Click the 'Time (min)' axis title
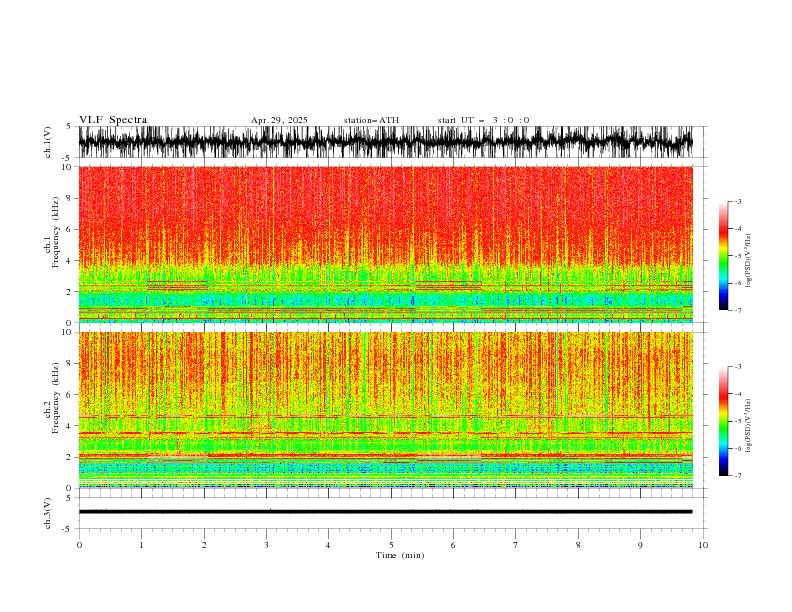This screenshot has width=792, height=612. 400,555
